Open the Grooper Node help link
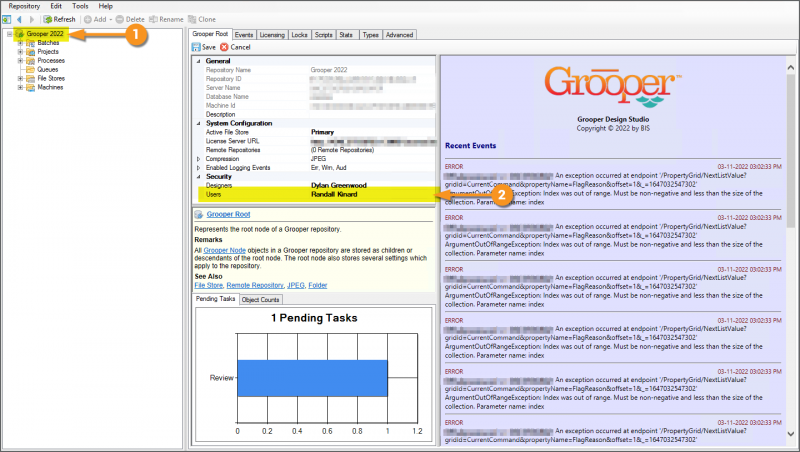This screenshot has height=452, width=800. (x=224, y=250)
